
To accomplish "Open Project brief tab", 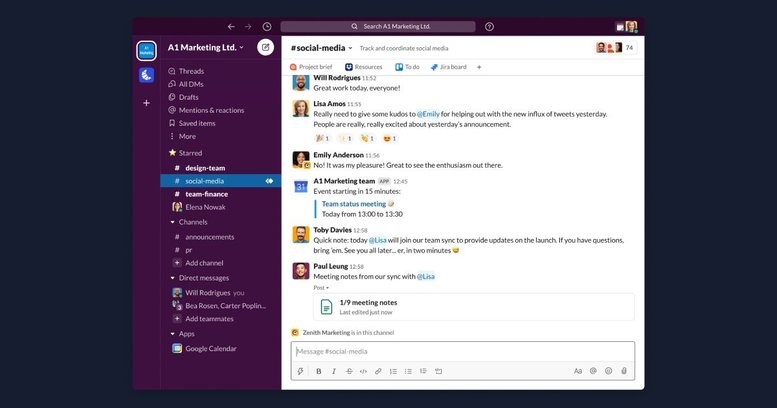I will click(311, 67).
